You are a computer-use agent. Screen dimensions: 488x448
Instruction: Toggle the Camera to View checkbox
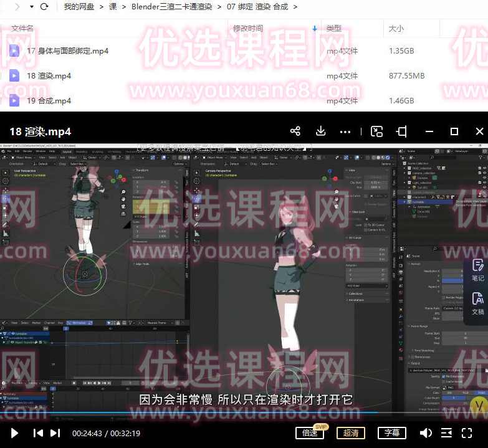(366, 229)
